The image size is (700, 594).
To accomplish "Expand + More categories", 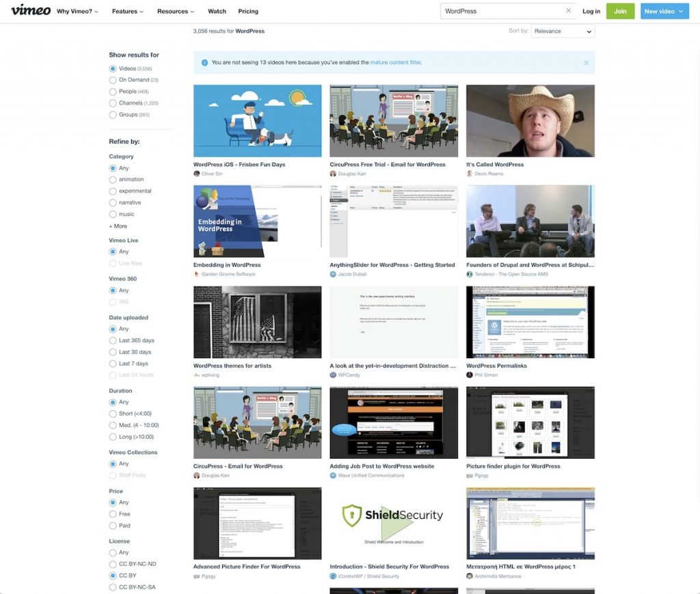I will click(x=118, y=226).
